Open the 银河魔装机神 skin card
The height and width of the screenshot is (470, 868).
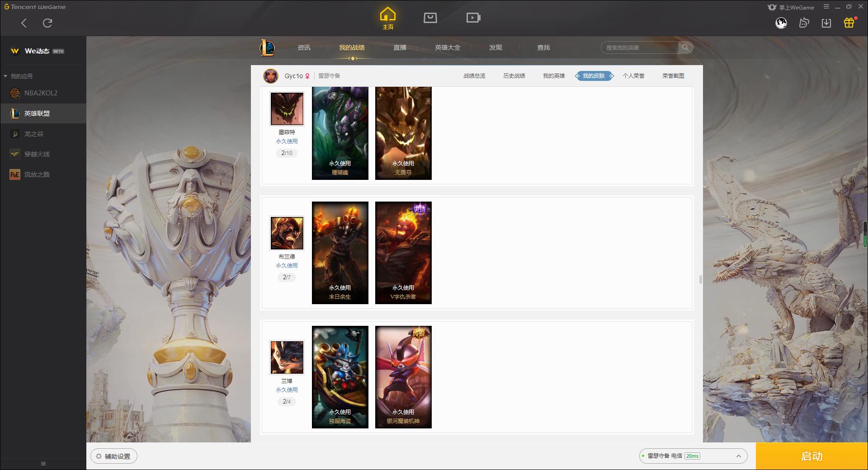coord(403,377)
